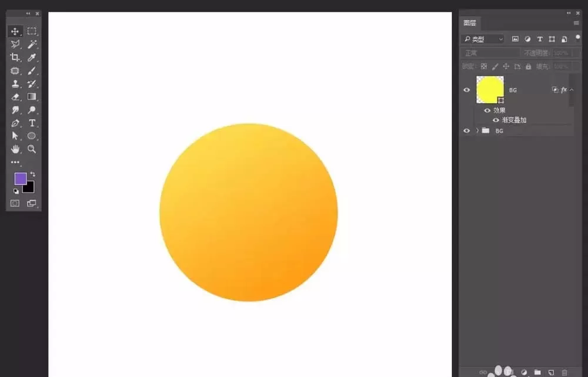The image size is (588, 377).
Task: Open the three-dots Edit Toolbar menu
Action: pos(15,162)
